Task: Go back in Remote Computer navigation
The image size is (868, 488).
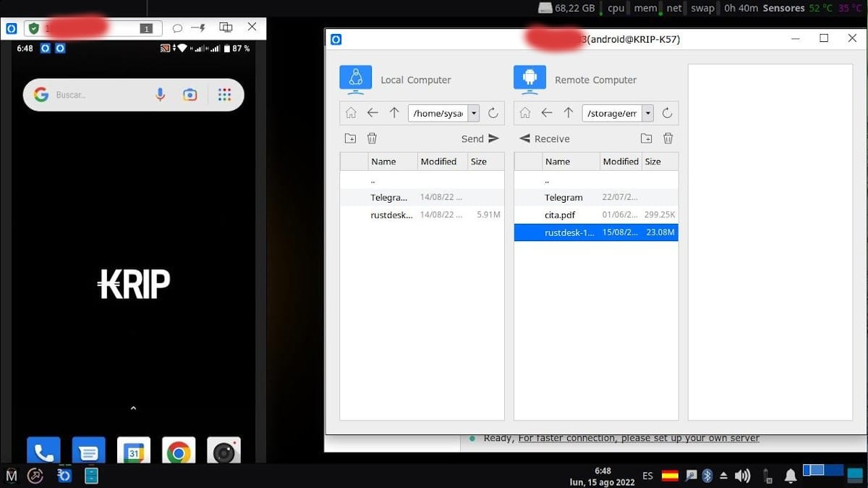Action: coord(547,113)
